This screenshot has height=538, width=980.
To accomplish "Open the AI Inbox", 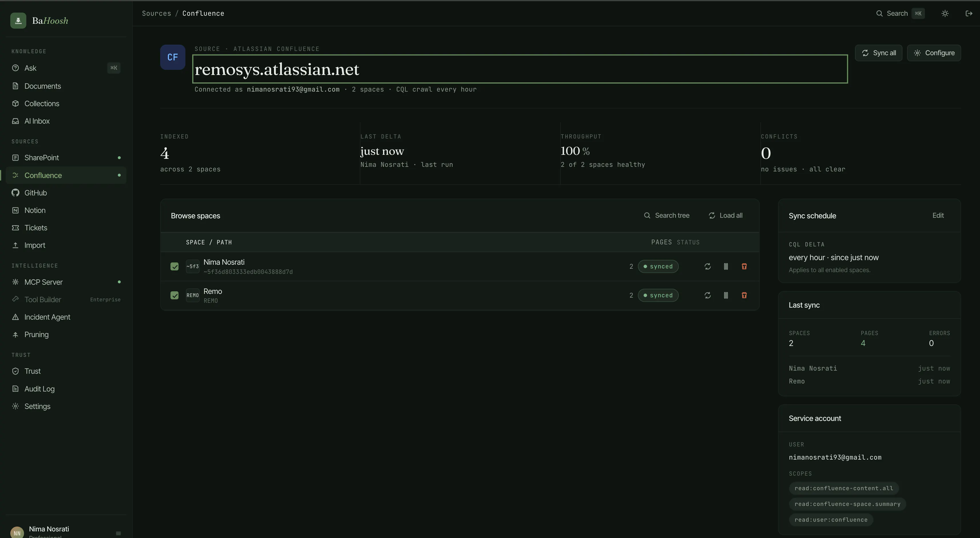I will coord(66,121).
